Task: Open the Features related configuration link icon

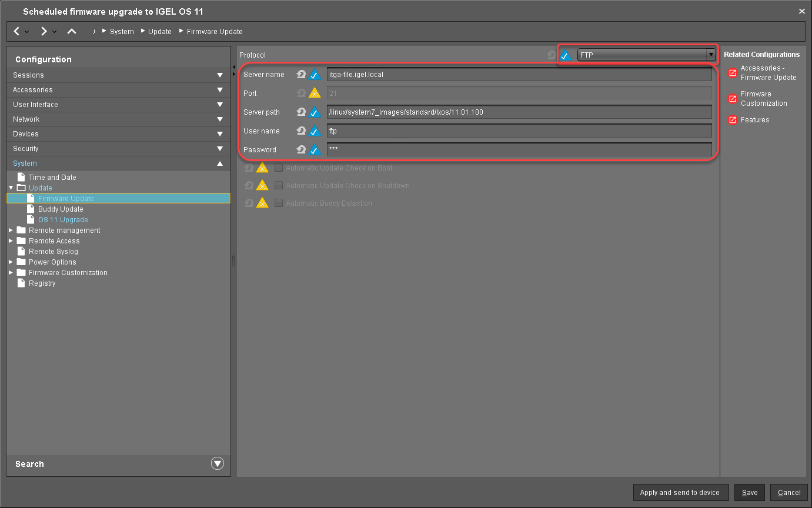Action: 733,120
